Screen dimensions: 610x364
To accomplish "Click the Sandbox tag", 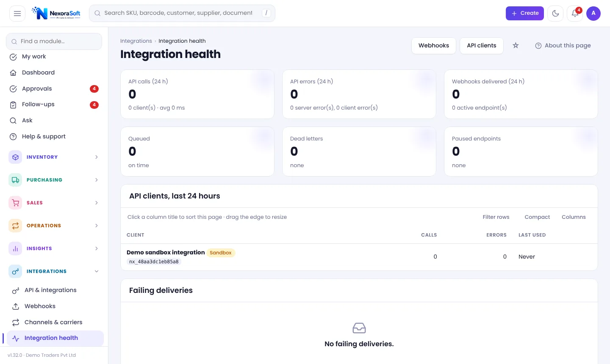I will pos(221,253).
